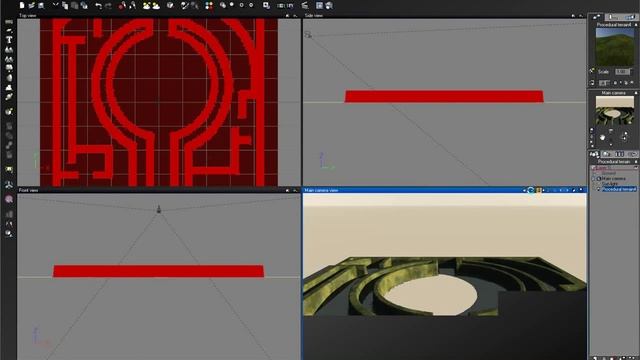Select the Text tool in left toolbar
This screenshot has width=640, height=360.
point(9,40)
